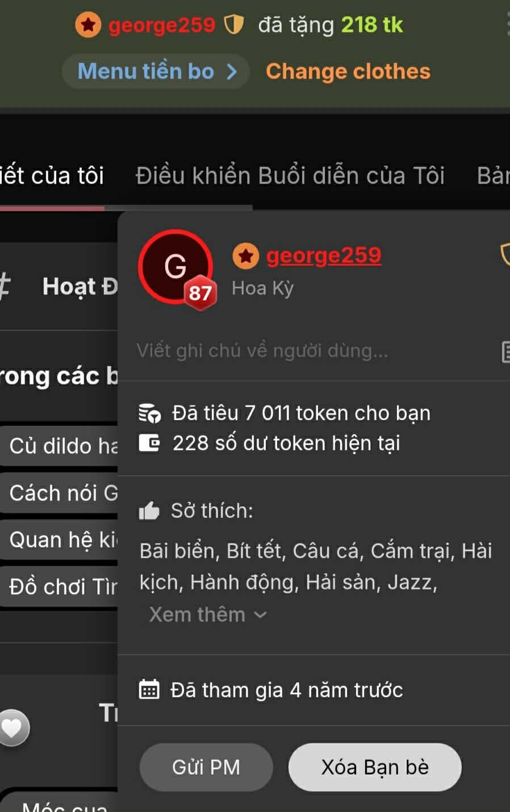
Task: Click the calendar icon beside join date
Action: tap(149, 689)
